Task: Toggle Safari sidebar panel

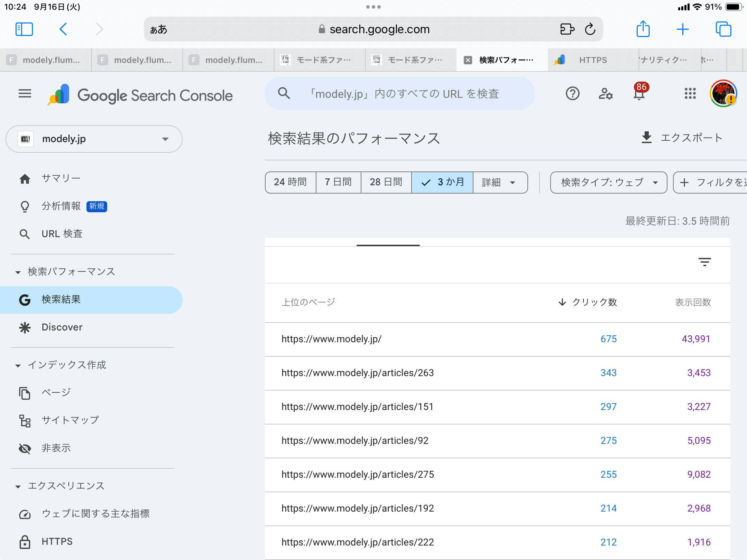Action: coord(24,29)
